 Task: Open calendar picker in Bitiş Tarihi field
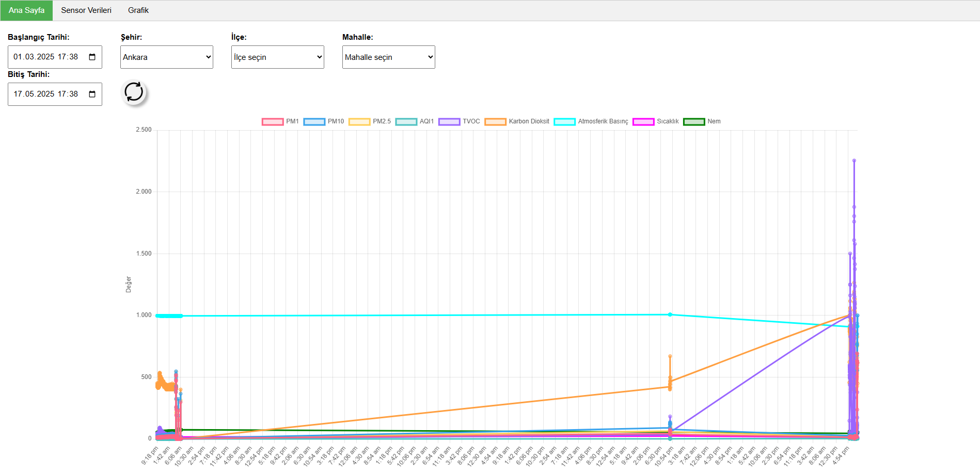tap(92, 94)
